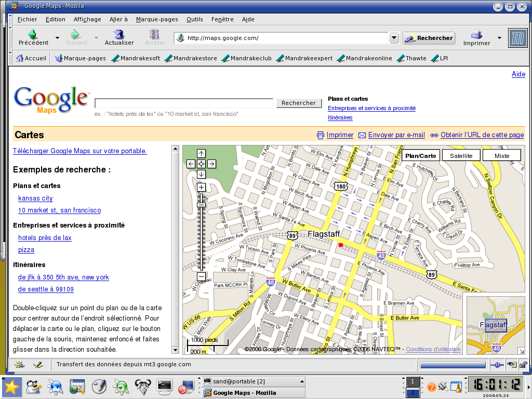The height and width of the screenshot is (399, 532).
Task: Click the map zoom slider handle
Action: coord(201,205)
